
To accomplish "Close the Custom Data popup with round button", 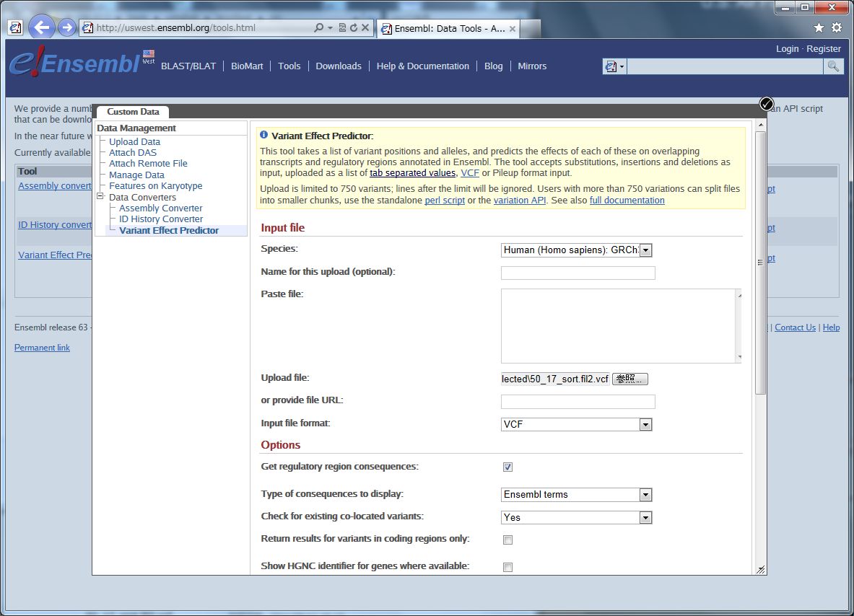I will [x=767, y=104].
